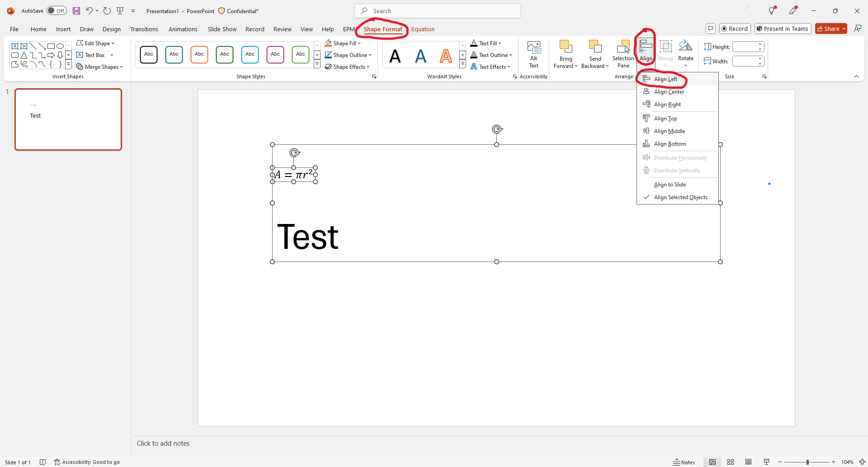Image resolution: width=868 pixels, height=467 pixels.
Task: Choose Align Right from menu
Action: click(677, 105)
